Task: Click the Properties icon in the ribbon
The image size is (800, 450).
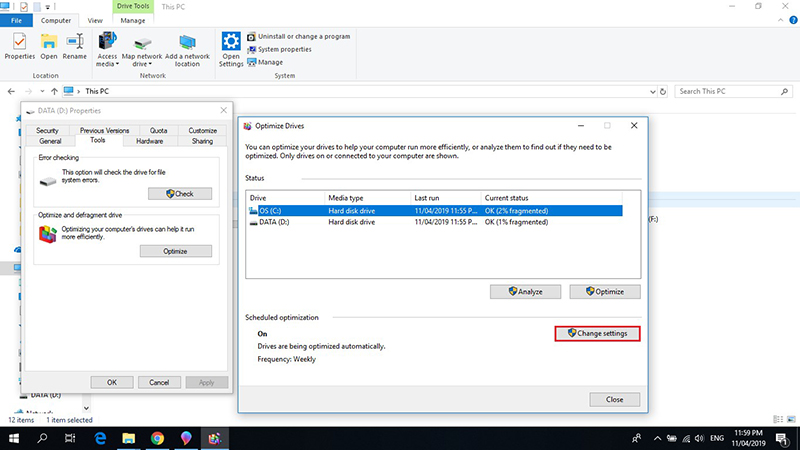Action: click(x=19, y=46)
